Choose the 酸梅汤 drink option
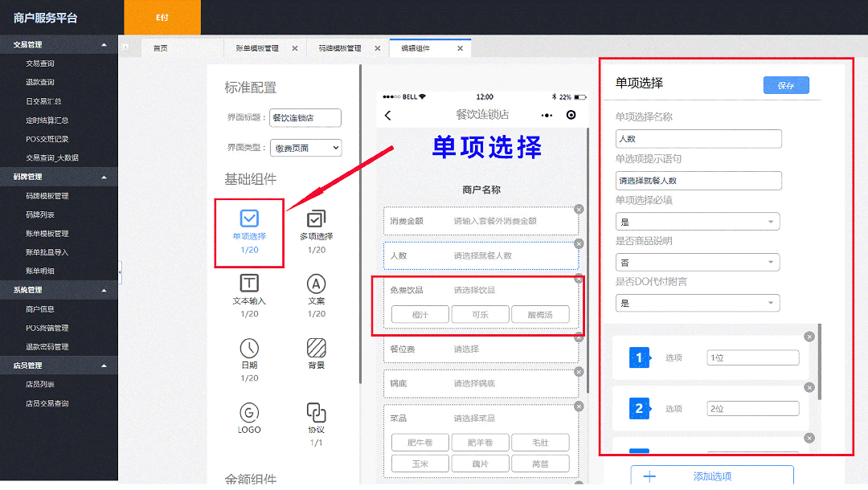Screen dimensions: 868x490 pyautogui.click(x=540, y=315)
